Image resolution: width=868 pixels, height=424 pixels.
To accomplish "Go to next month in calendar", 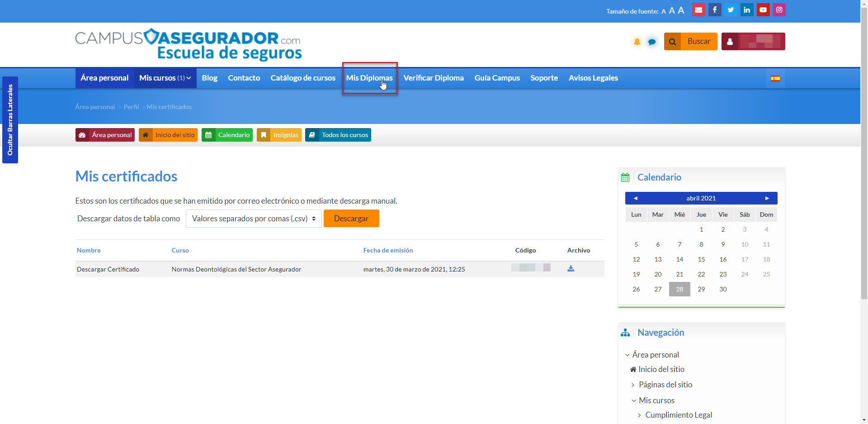I will tap(767, 198).
